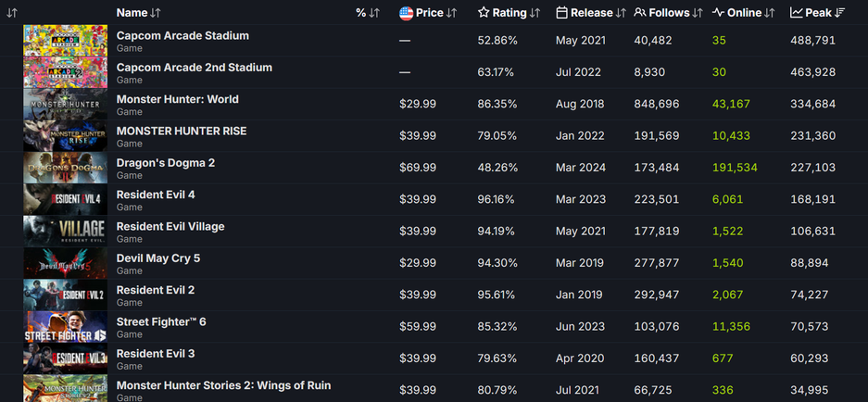
Task: Click the calendar icon beside Release
Action: click(x=562, y=13)
